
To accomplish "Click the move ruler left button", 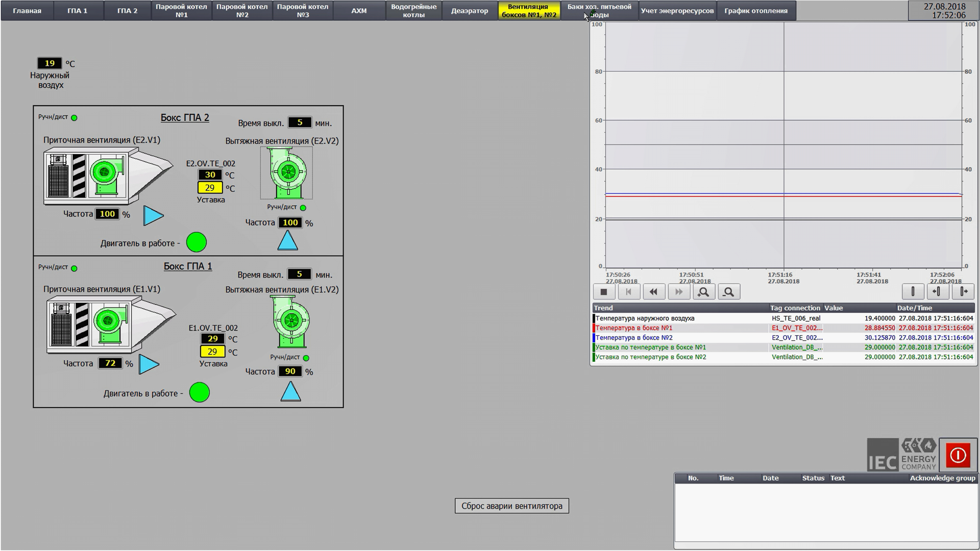I will pos(937,291).
